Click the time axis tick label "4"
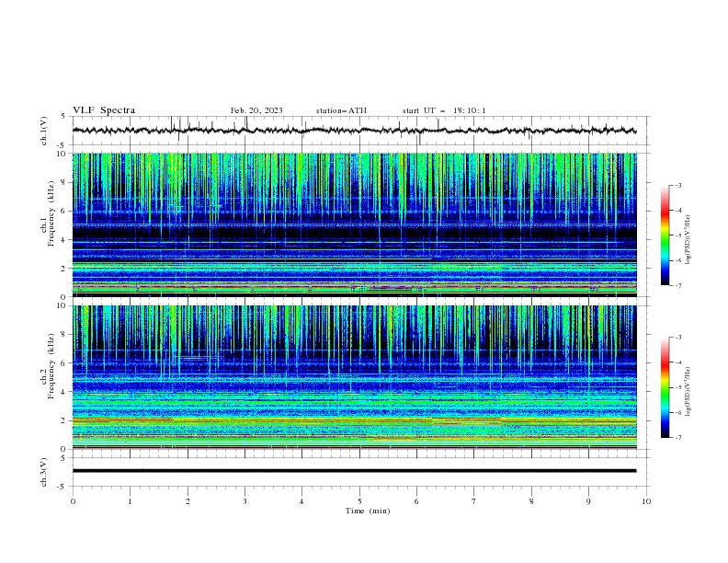 point(301,501)
